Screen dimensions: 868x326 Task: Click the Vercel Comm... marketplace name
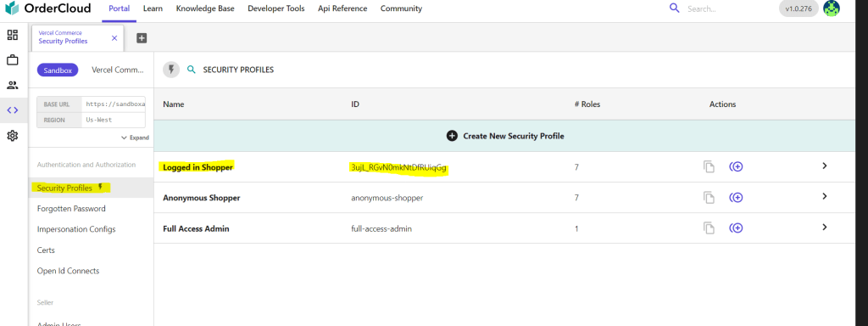click(117, 70)
